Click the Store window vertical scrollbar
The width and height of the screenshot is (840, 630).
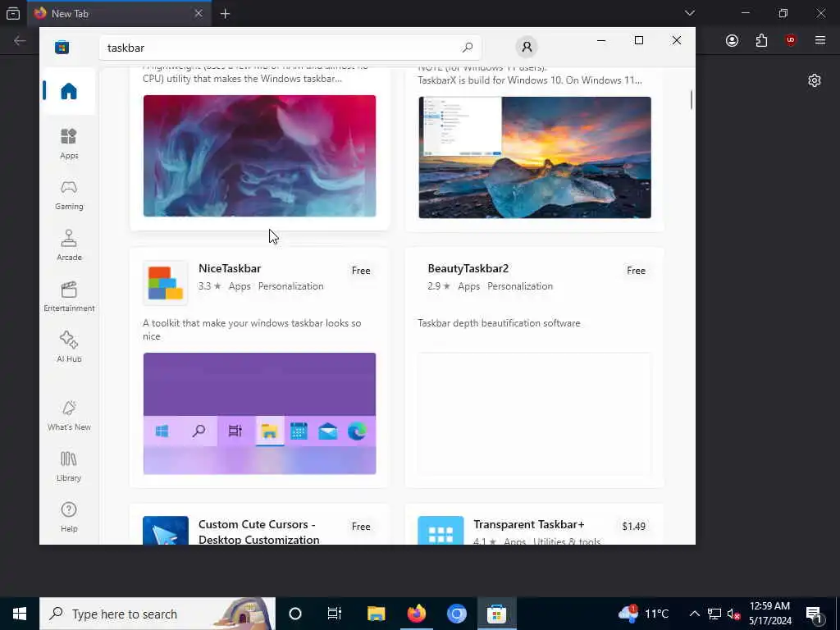click(x=692, y=99)
